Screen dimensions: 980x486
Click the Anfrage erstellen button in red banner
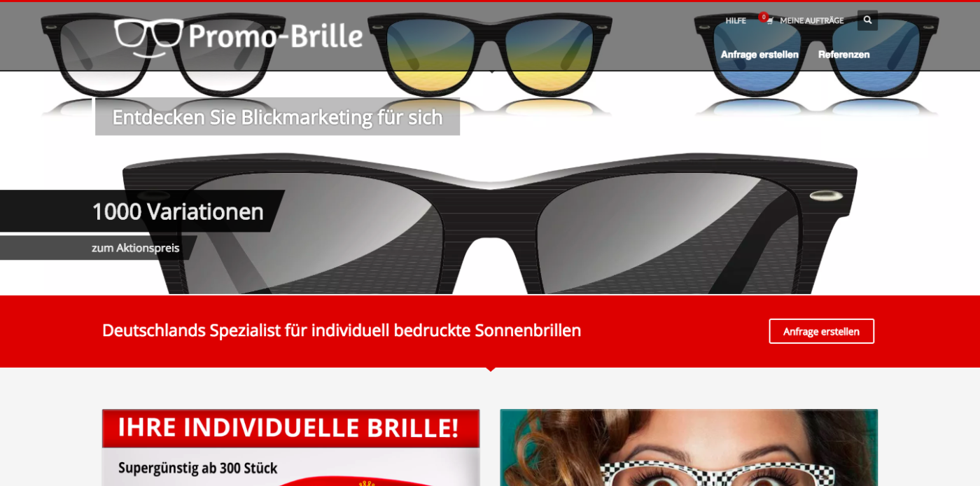[x=821, y=331]
